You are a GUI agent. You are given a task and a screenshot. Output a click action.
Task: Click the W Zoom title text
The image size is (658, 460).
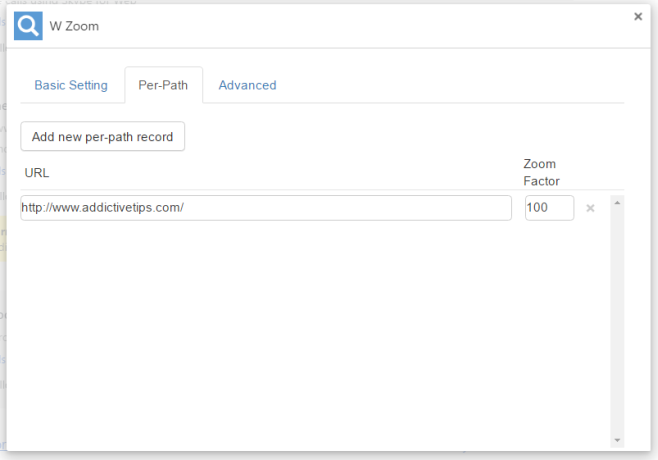[74, 26]
